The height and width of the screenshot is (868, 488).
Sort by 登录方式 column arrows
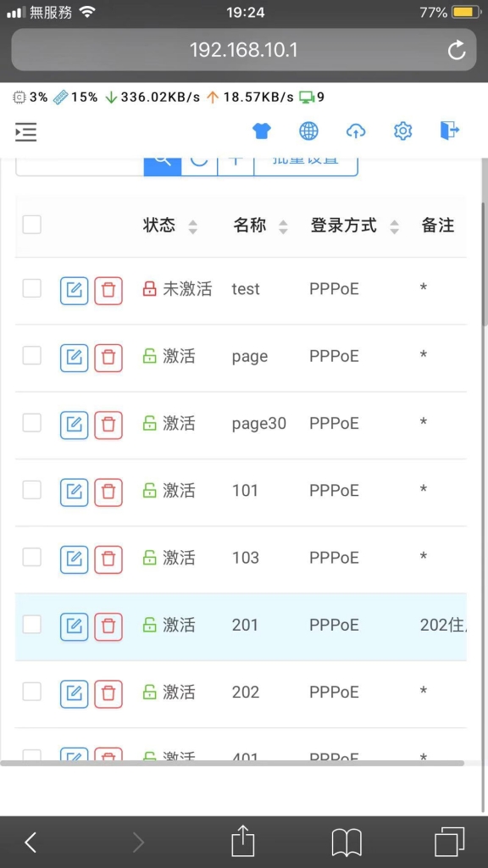coord(395,226)
